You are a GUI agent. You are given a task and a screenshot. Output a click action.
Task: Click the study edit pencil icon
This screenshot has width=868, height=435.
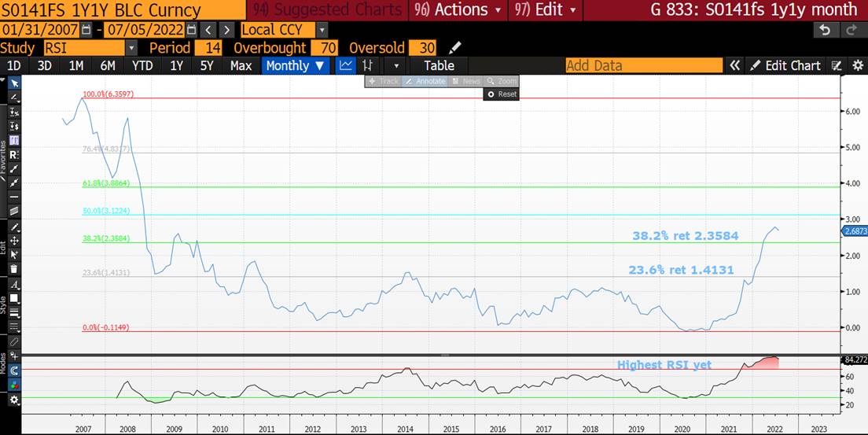pos(455,48)
